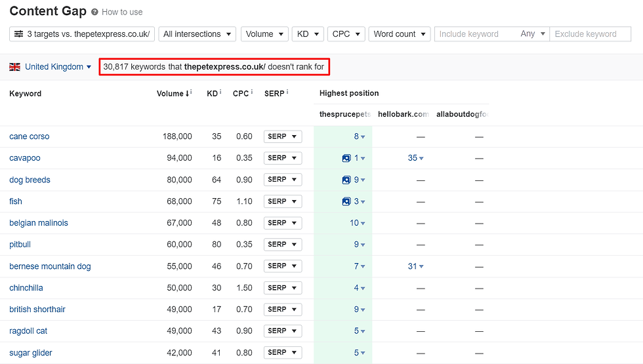Click the help question mark icon beside Content Gap
The width and height of the screenshot is (643, 364).
[x=94, y=12]
